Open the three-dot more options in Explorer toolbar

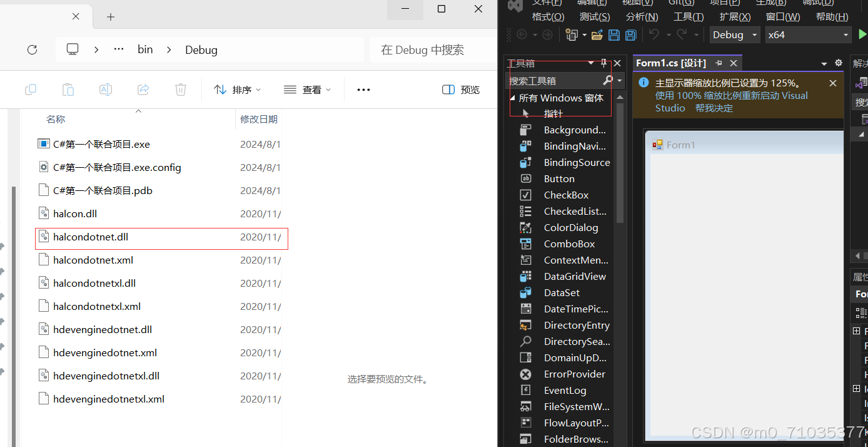pos(363,90)
